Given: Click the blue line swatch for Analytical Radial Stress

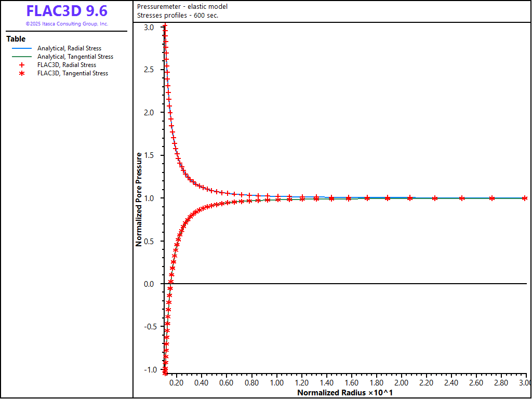Looking at the screenshot, I should click(x=22, y=48).
